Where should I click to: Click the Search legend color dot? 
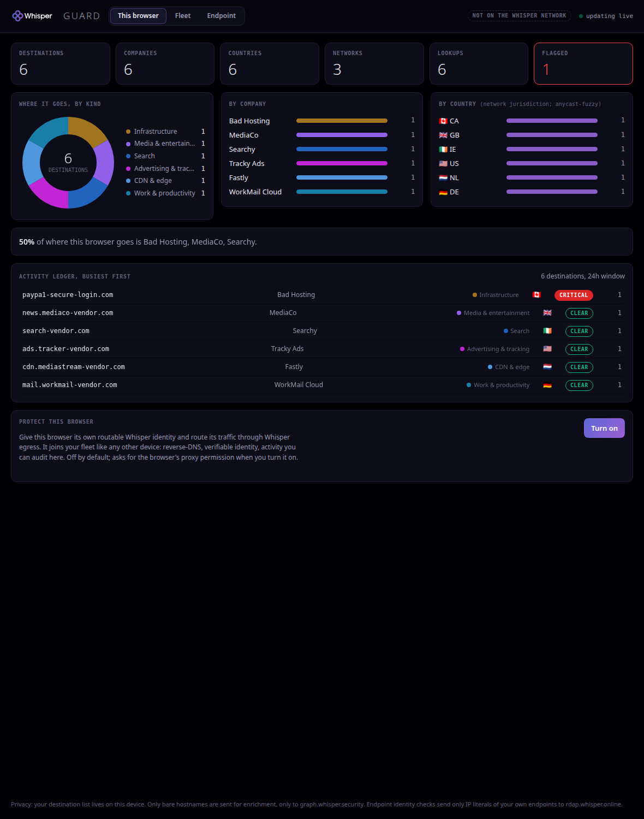point(128,156)
